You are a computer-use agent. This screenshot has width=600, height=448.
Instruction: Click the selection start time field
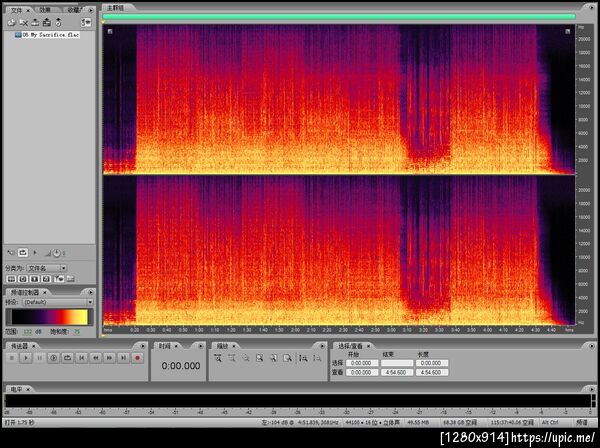pos(362,363)
